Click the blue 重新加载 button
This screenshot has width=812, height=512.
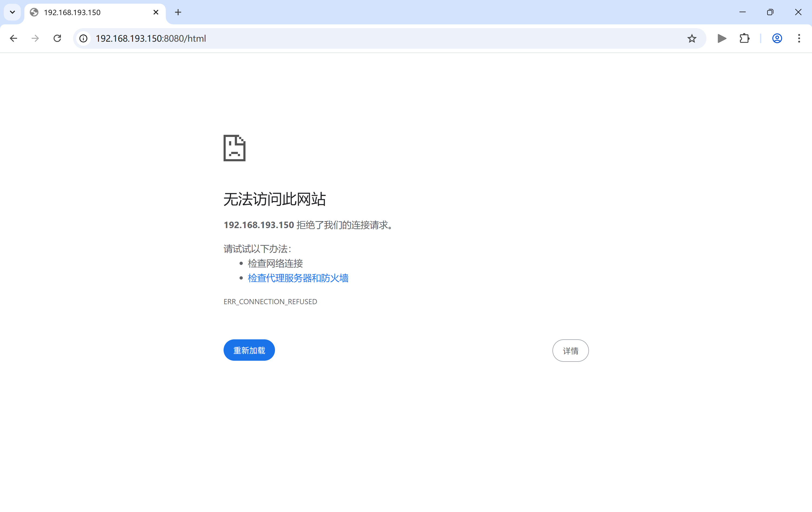pos(249,350)
